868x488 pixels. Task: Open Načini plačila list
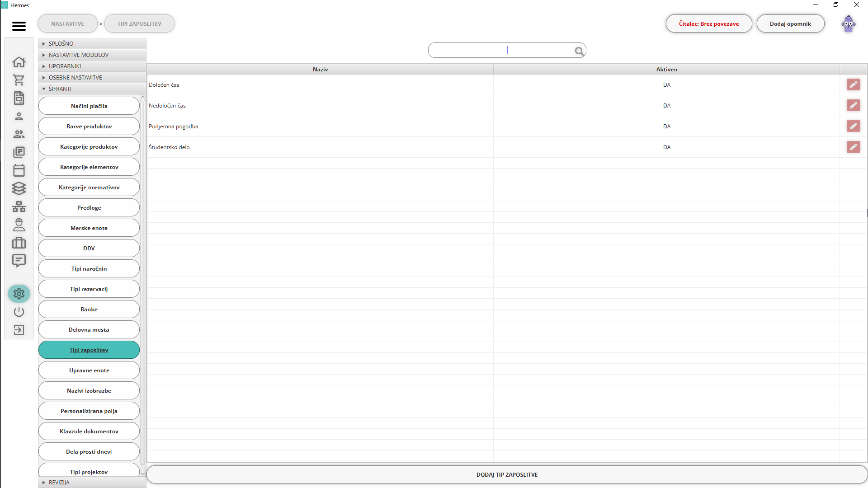[x=89, y=106]
